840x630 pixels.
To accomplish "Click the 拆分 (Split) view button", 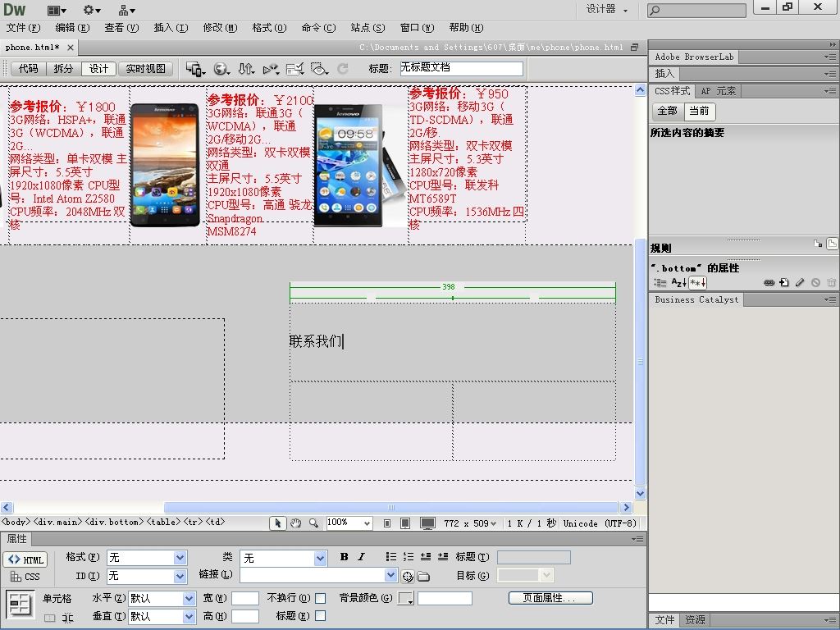I will coord(63,69).
